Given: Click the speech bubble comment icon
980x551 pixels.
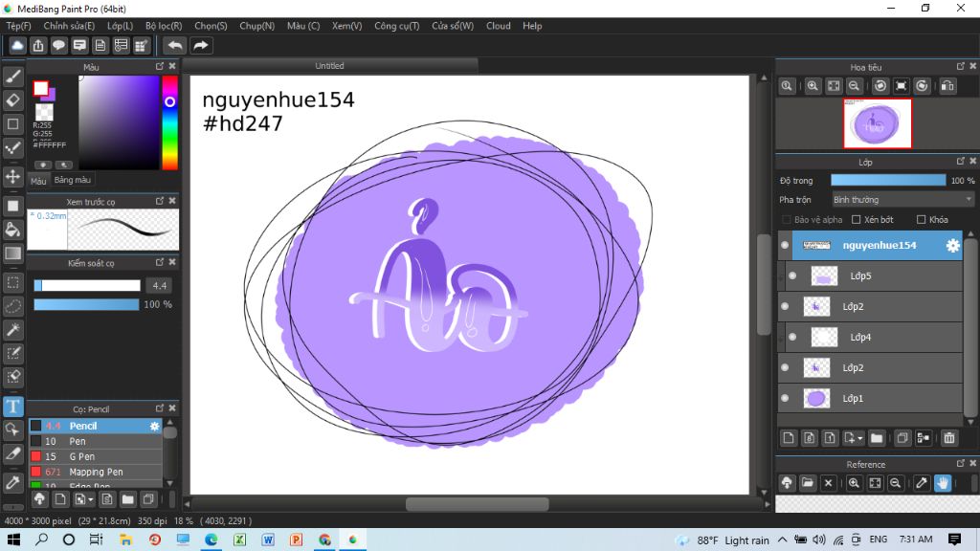Looking at the screenshot, I should [58, 45].
